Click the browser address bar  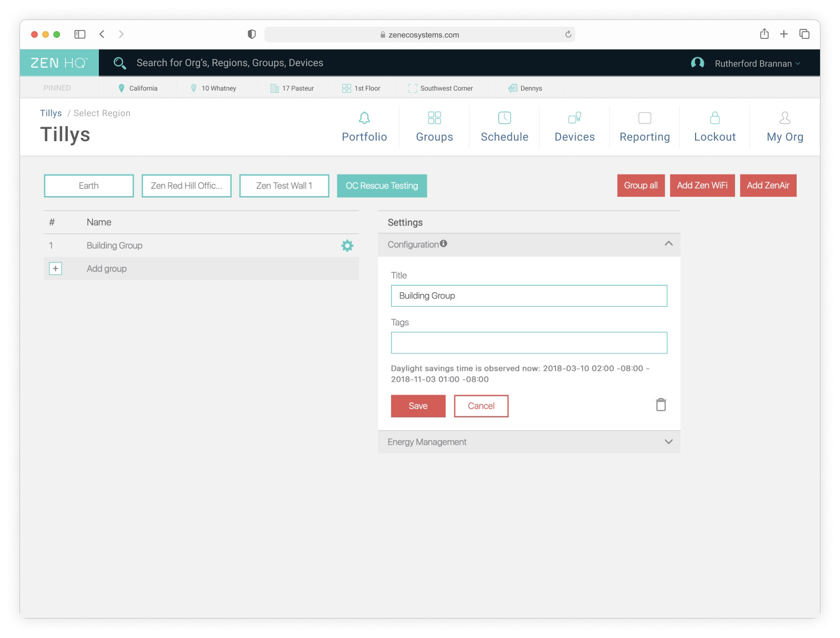419,34
